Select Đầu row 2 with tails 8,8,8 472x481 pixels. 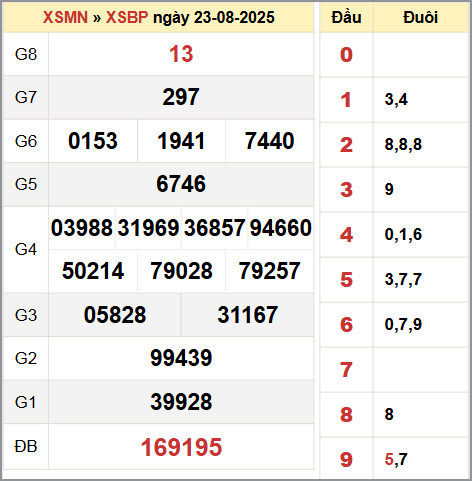click(x=394, y=145)
